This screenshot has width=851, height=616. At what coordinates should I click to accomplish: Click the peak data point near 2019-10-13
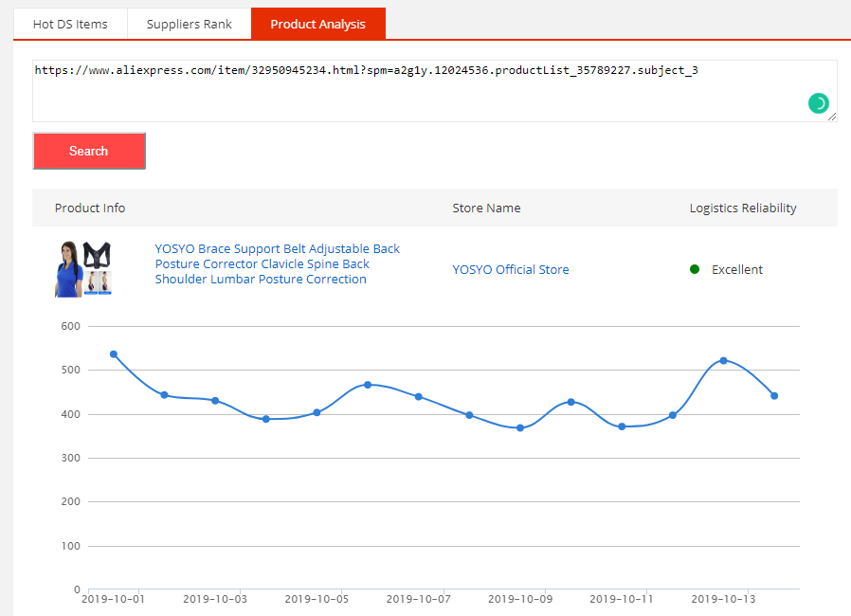(723, 360)
